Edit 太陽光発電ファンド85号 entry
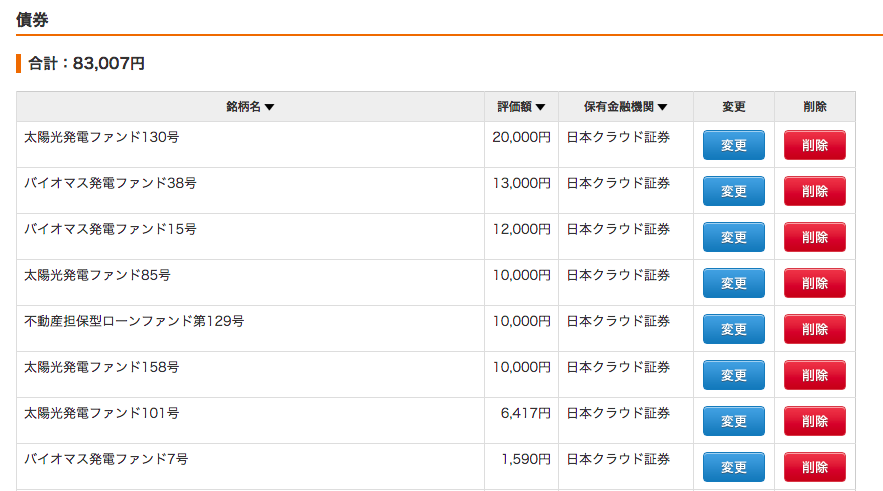 (734, 283)
